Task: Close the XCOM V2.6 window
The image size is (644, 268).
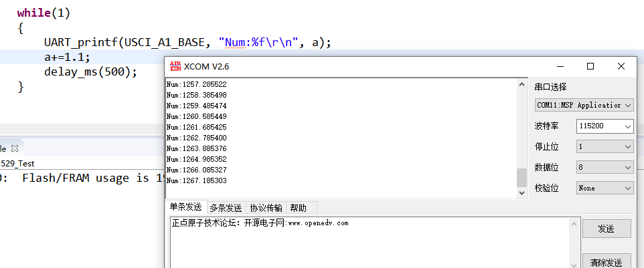Action: pyautogui.click(x=621, y=66)
